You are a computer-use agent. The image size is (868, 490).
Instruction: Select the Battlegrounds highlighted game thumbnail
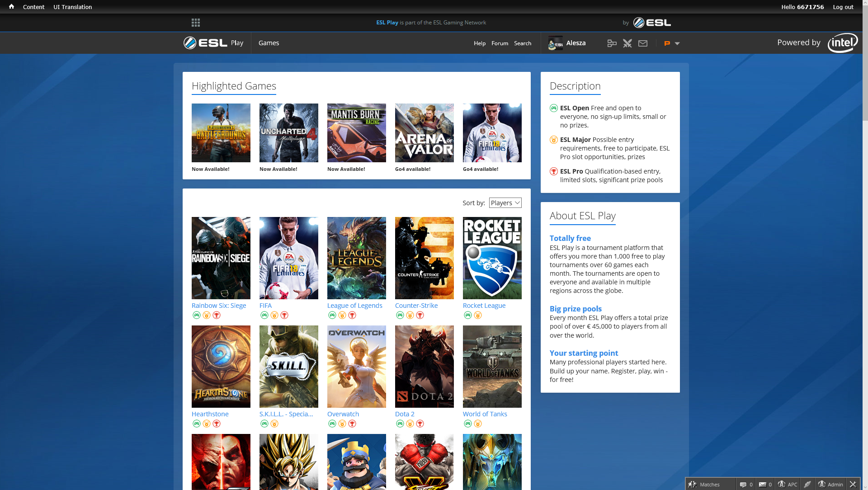click(x=221, y=133)
